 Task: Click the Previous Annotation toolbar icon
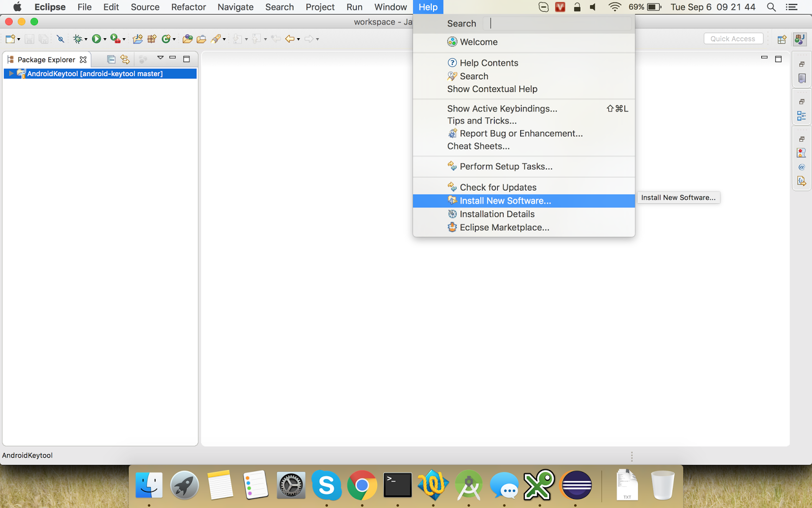point(256,39)
